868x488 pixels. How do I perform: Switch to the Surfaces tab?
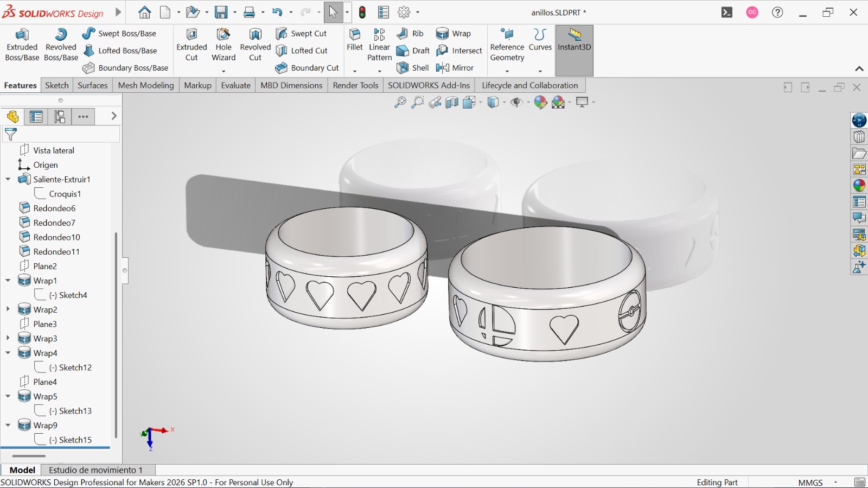point(93,85)
